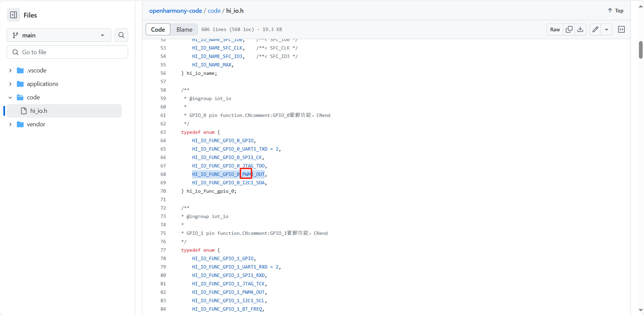Click the applications folder icon
The width and height of the screenshot is (644, 315).
point(20,84)
